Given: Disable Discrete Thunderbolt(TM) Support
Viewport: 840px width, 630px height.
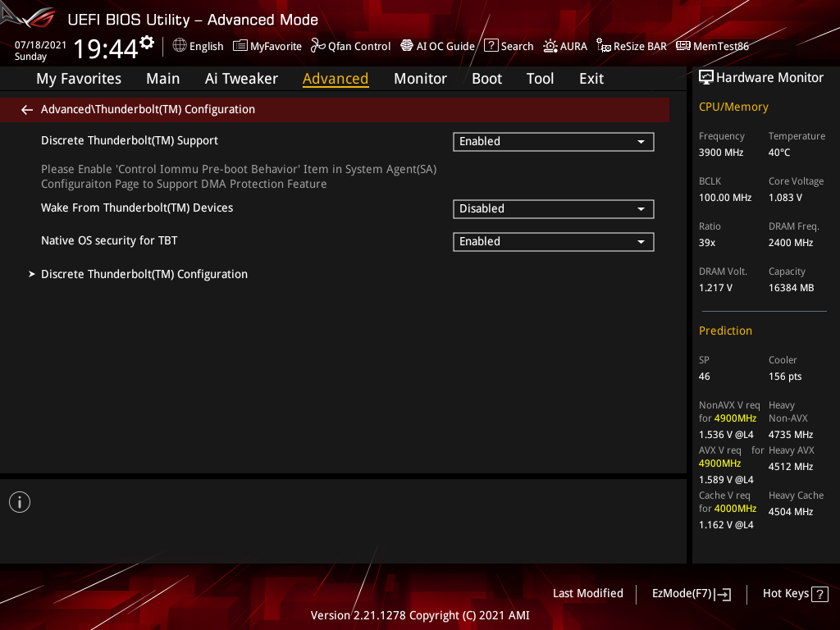Looking at the screenshot, I should click(x=553, y=141).
